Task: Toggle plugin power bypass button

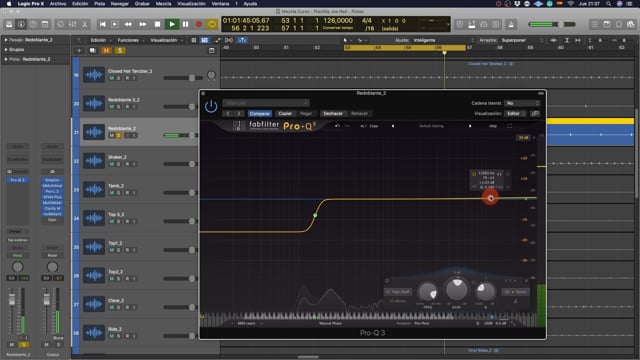Action: (x=211, y=107)
